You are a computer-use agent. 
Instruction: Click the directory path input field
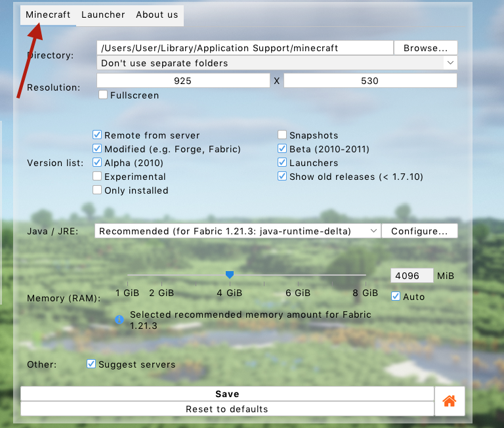tap(245, 48)
